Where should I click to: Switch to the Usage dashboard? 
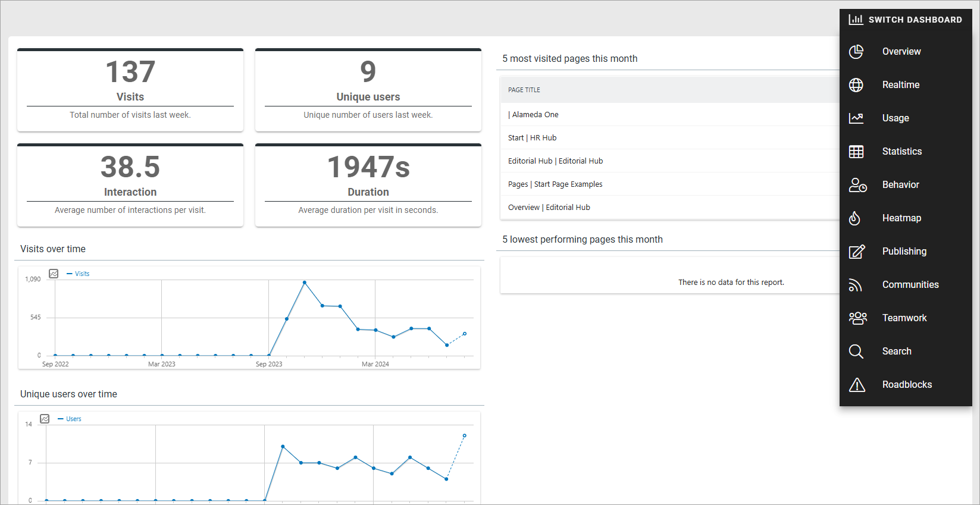coord(906,118)
